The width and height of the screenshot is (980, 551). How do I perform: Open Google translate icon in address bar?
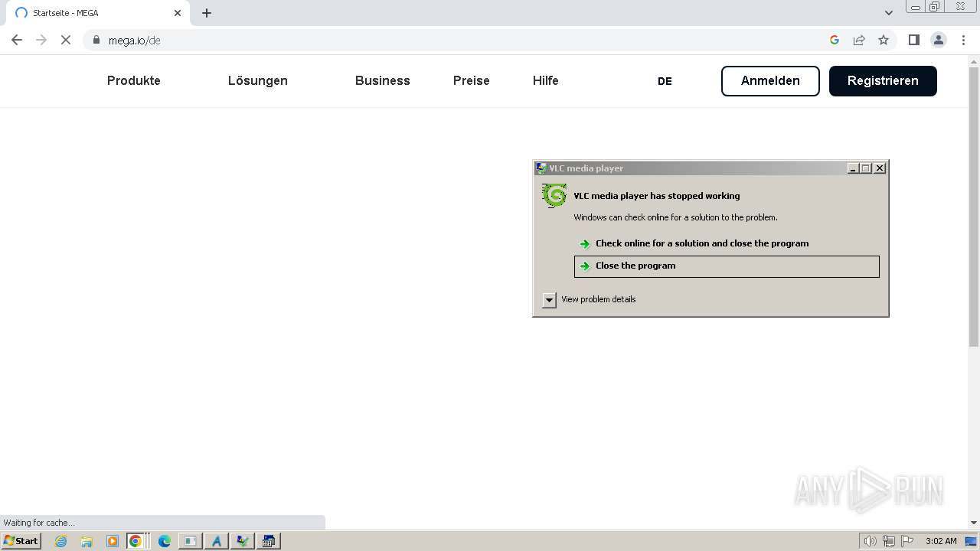tap(835, 40)
